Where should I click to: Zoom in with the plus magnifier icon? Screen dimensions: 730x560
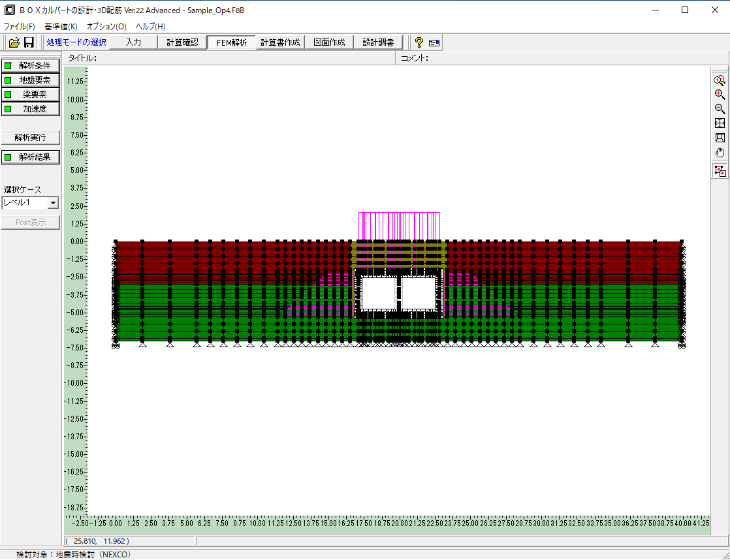click(x=720, y=95)
